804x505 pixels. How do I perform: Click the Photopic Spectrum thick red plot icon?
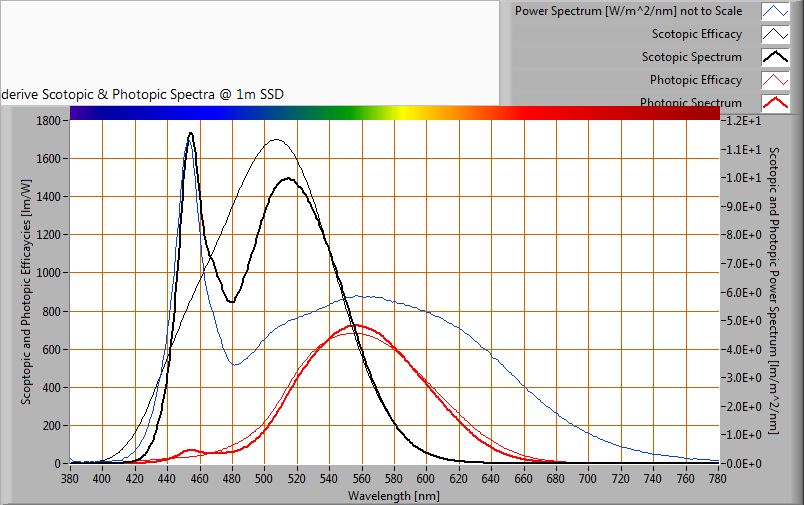coord(775,101)
